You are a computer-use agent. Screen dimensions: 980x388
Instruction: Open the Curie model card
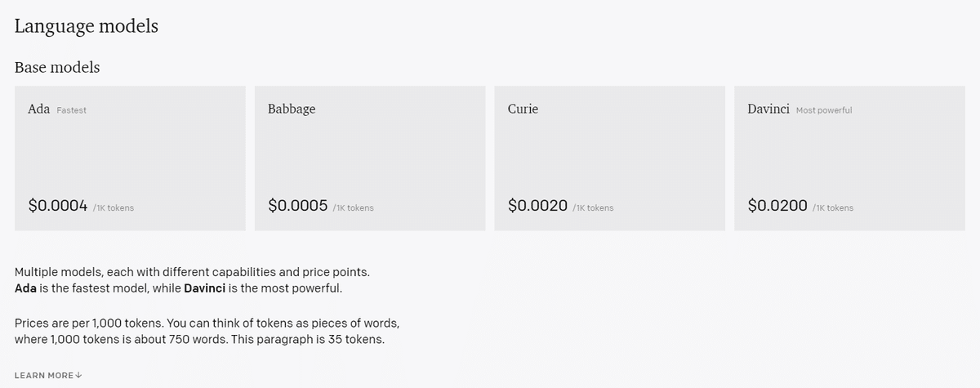[609, 158]
